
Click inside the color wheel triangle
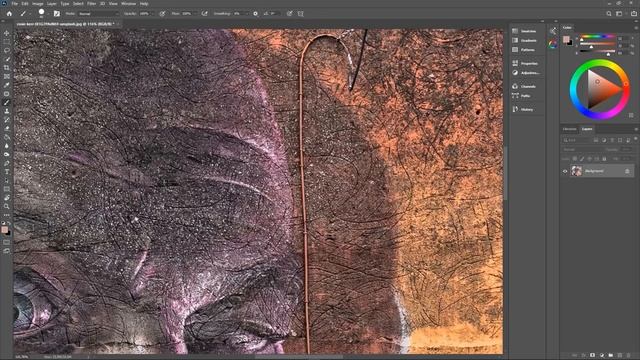(602, 90)
